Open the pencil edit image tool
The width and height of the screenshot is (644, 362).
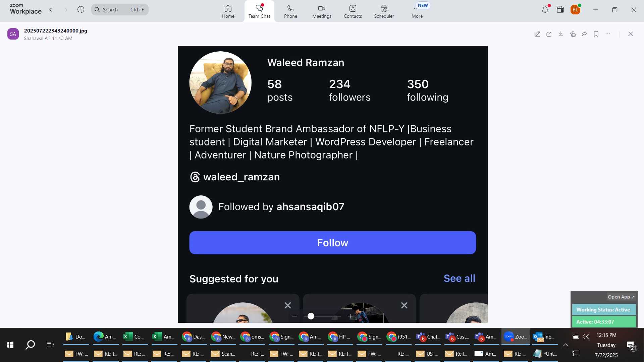coord(537,34)
